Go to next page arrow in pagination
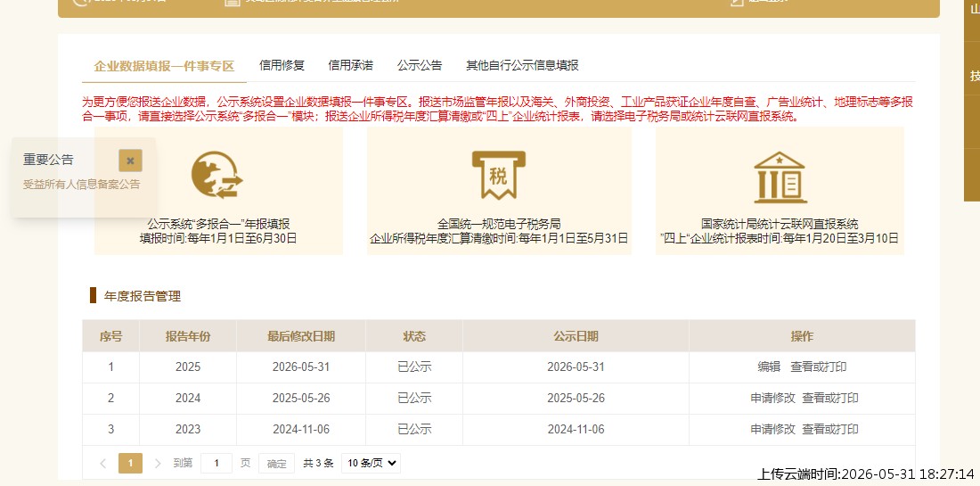The width and height of the screenshot is (980, 486). [x=158, y=464]
